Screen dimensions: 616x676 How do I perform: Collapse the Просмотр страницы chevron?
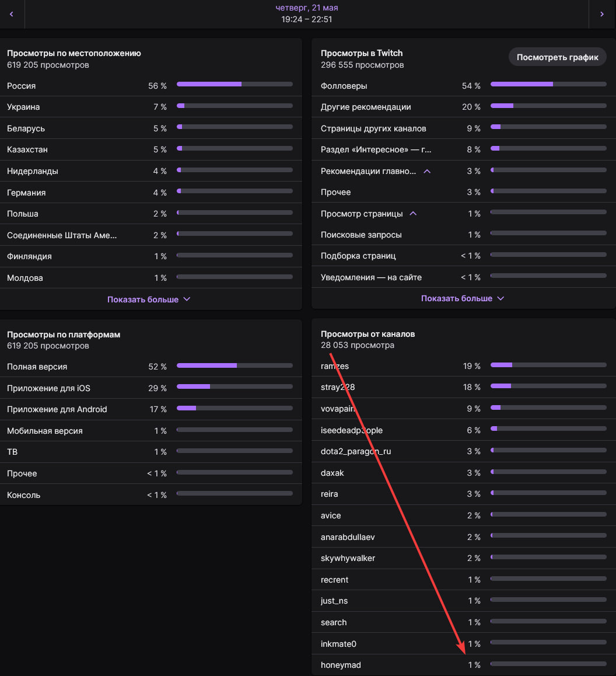point(413,214)
